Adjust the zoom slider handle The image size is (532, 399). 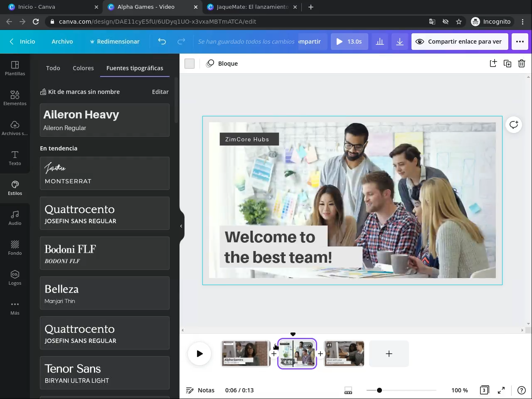coord(379,390)
